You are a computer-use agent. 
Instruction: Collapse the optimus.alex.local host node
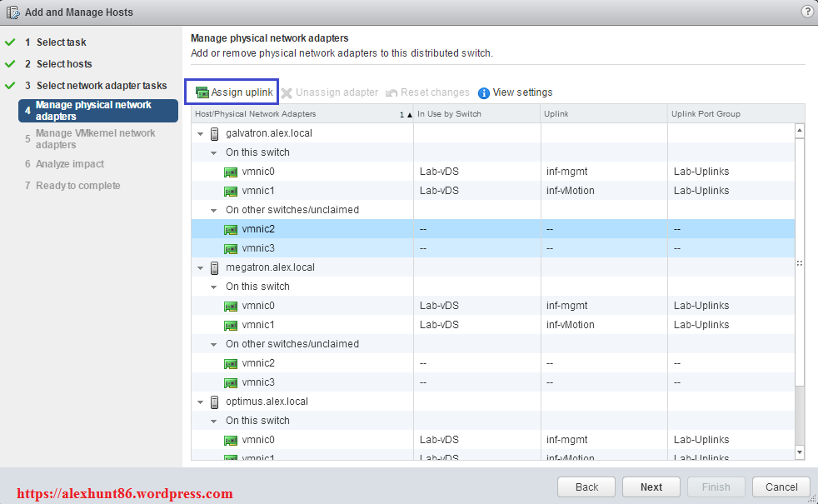(200, 402)
